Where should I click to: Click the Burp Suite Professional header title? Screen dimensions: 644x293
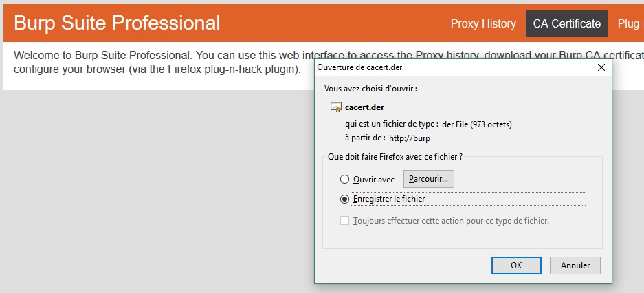click(117, 23)
